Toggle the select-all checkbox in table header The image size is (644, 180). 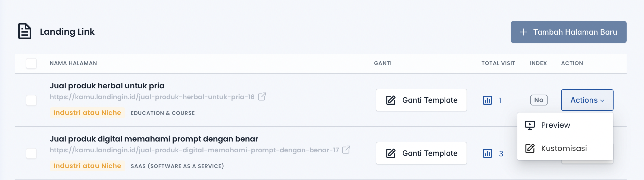point(31,63)
